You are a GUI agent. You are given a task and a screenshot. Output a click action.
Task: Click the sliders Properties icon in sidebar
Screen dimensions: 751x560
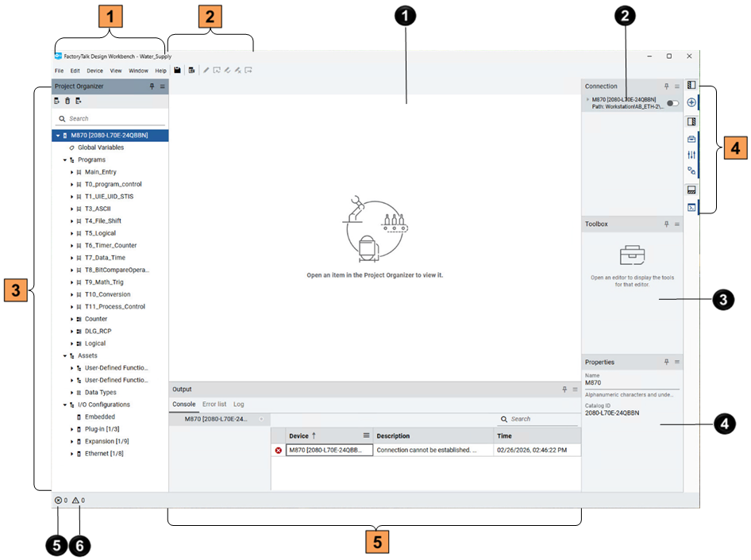[691, 155]
